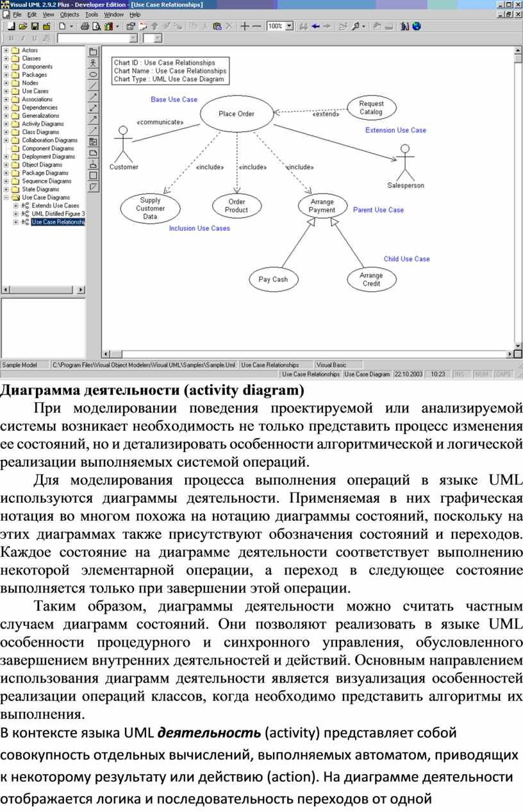Image resolution: width=523 pixels, height=812 pixels.
Task: Open the Help menu
Action: pos(135,14)
